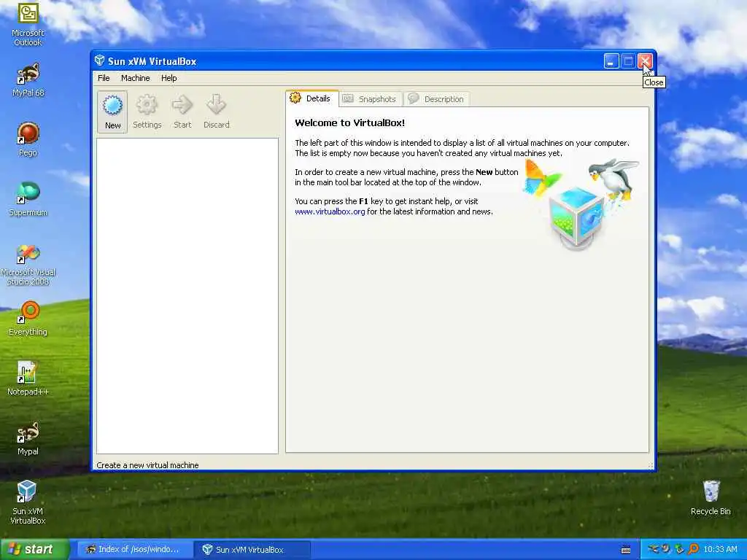Viewport: 747px width, 560px height.
Task: Select the Microsoft Outlook desktop icon
Action: tap(28, 25)
